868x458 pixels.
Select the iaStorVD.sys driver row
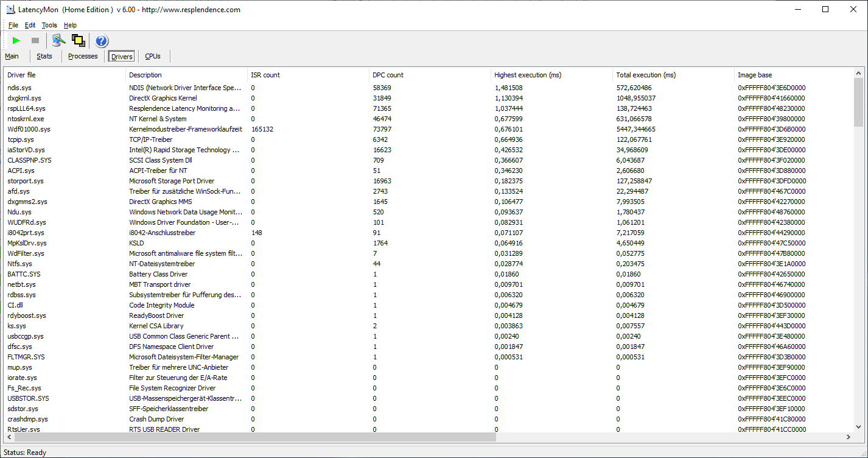click(429, 150)
